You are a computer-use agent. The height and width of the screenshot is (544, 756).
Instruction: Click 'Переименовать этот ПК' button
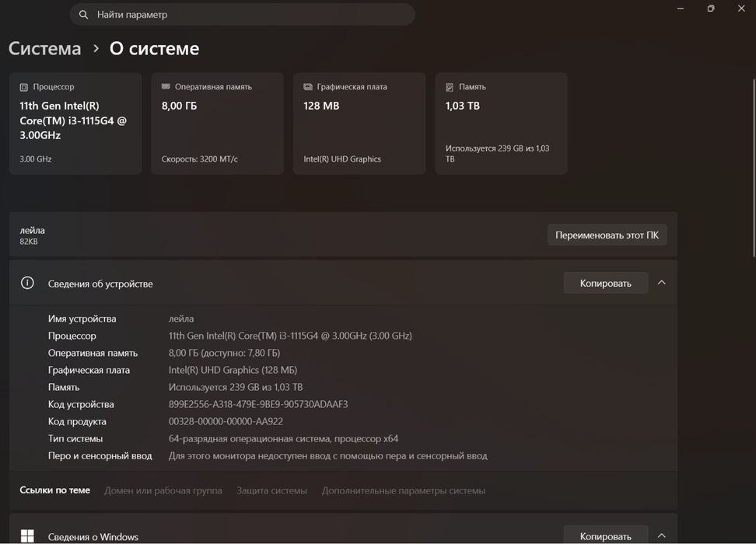pos(607,235)
